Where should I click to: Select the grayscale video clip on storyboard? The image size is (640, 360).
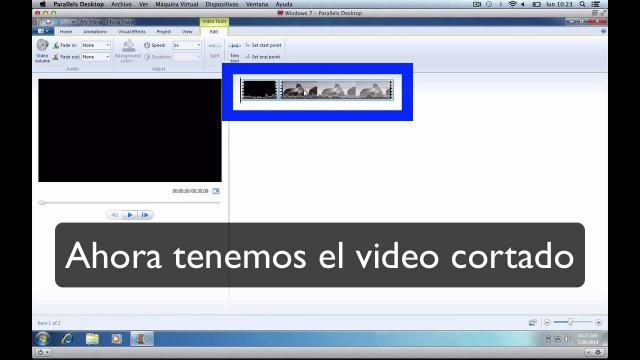337,90
